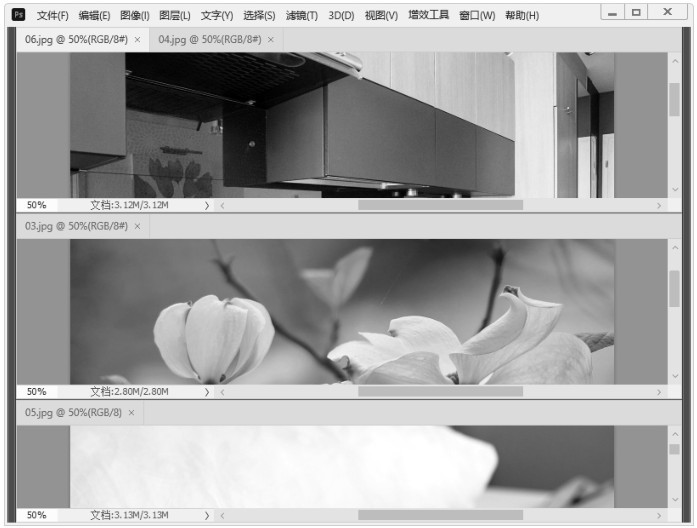Open the 编辑(E) menu
Screen dimensions: 697x528
click(94, 16)
